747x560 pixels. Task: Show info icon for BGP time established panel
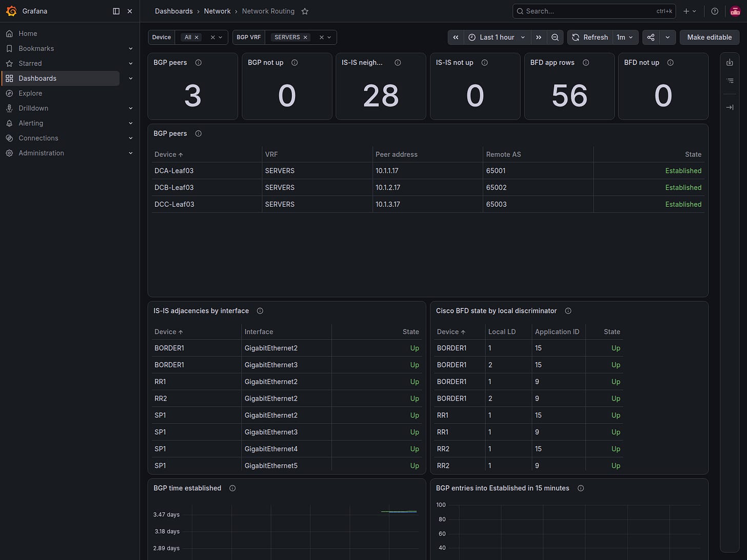[232, 488]
